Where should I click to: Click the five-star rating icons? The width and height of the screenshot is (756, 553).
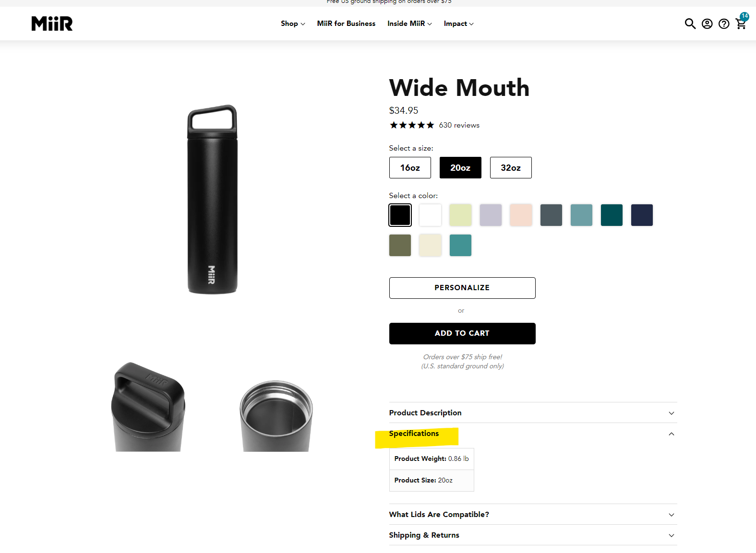click(x=412, y=125)
